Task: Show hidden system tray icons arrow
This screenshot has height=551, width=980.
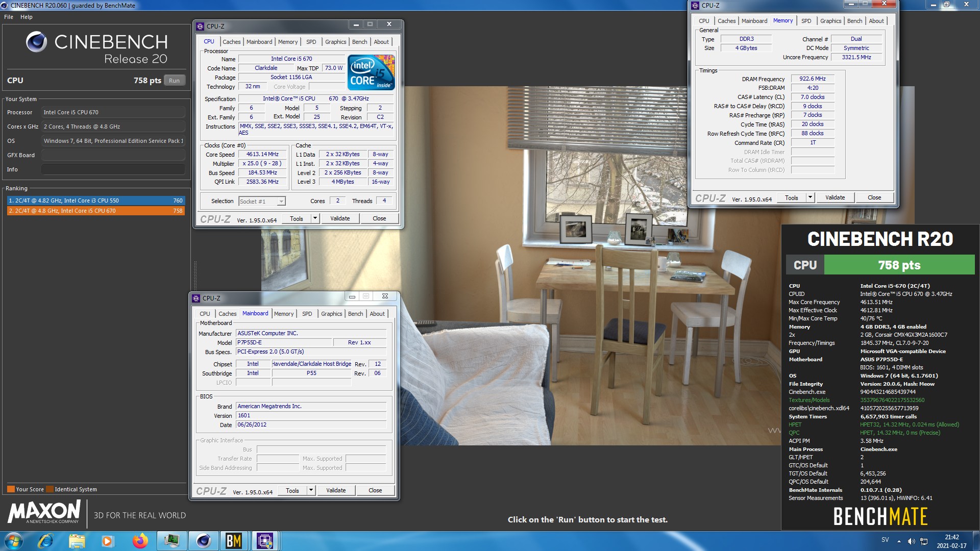Action: coord(899,541)
